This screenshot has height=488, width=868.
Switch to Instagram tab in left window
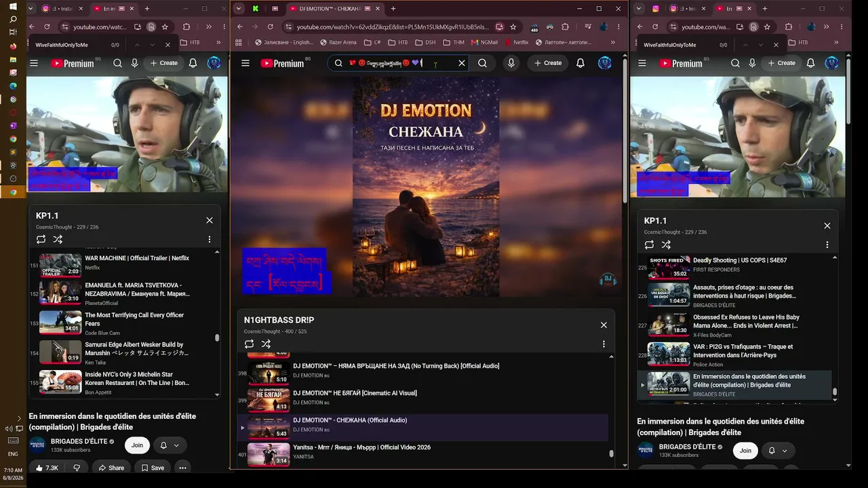61,9
